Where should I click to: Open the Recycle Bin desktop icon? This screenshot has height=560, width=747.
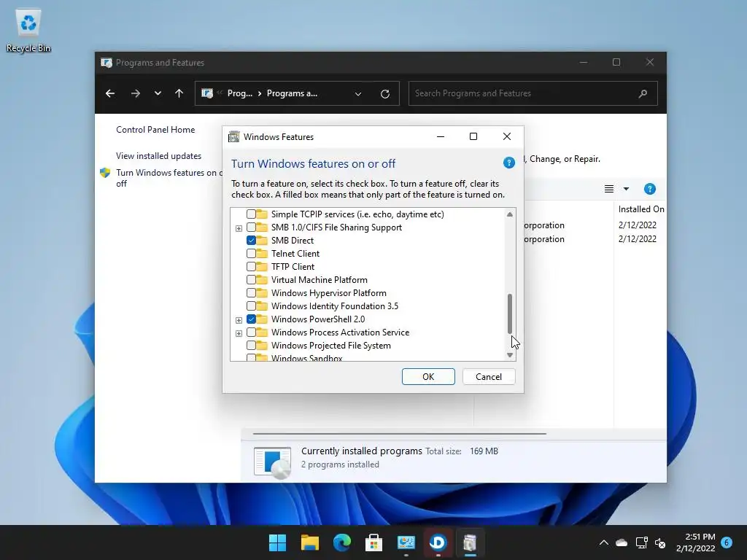28,31
